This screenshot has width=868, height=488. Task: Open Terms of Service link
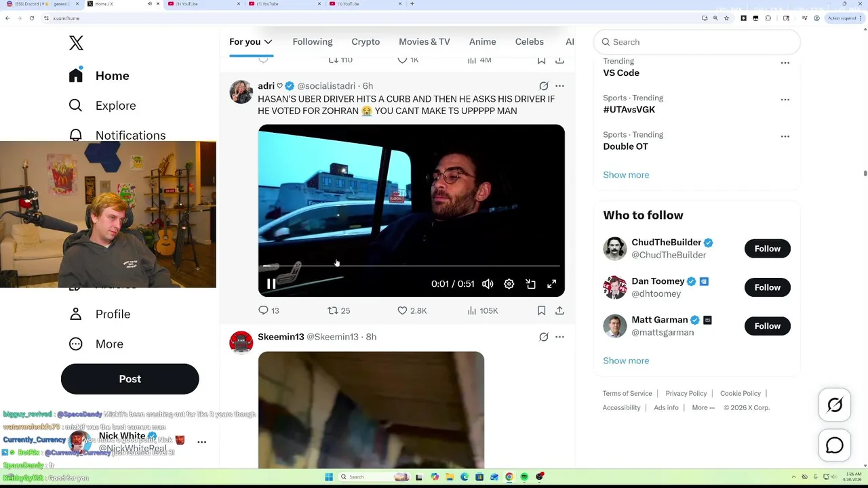[x=627, y=393]
